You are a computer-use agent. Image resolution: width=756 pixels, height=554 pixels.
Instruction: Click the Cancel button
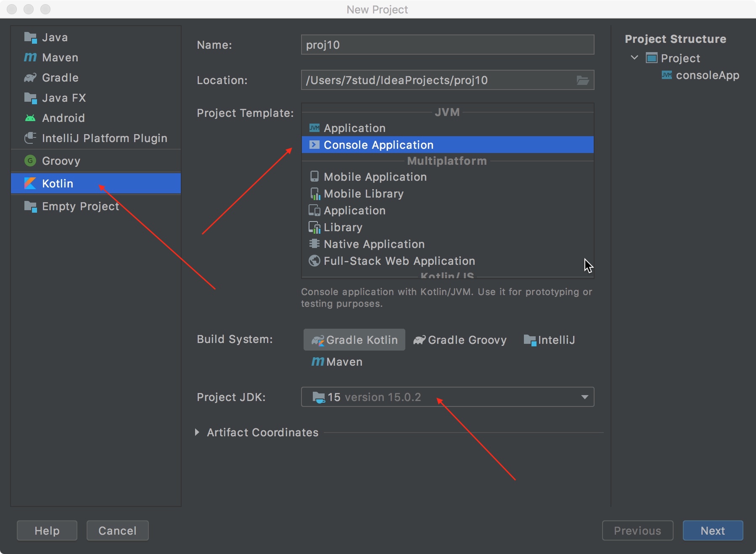(117, 530)
